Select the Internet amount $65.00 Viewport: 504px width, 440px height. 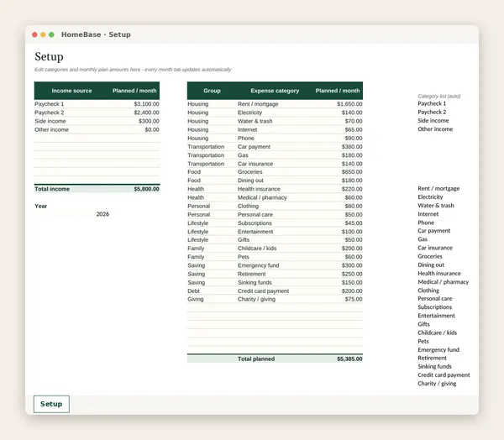click(x=354, y=129)
